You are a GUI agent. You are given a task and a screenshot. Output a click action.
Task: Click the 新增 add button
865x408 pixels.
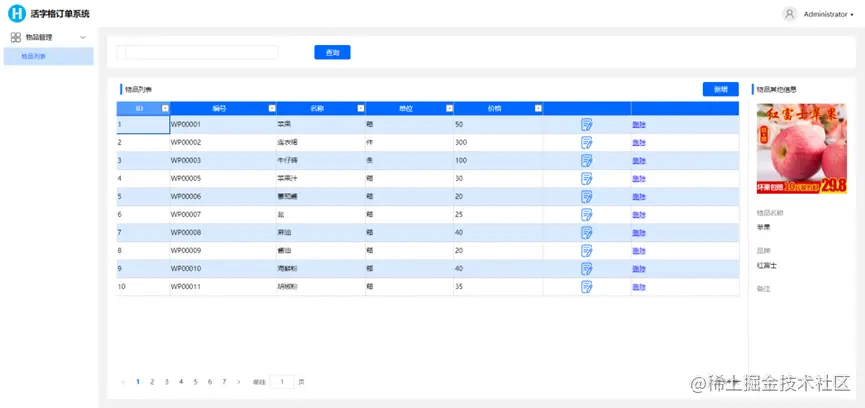coord(720,89)
